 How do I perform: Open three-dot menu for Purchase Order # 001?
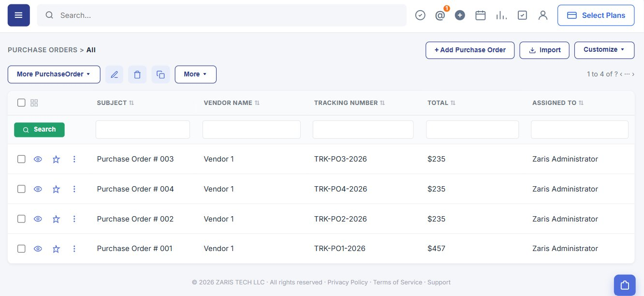click(x=74, y=249)
